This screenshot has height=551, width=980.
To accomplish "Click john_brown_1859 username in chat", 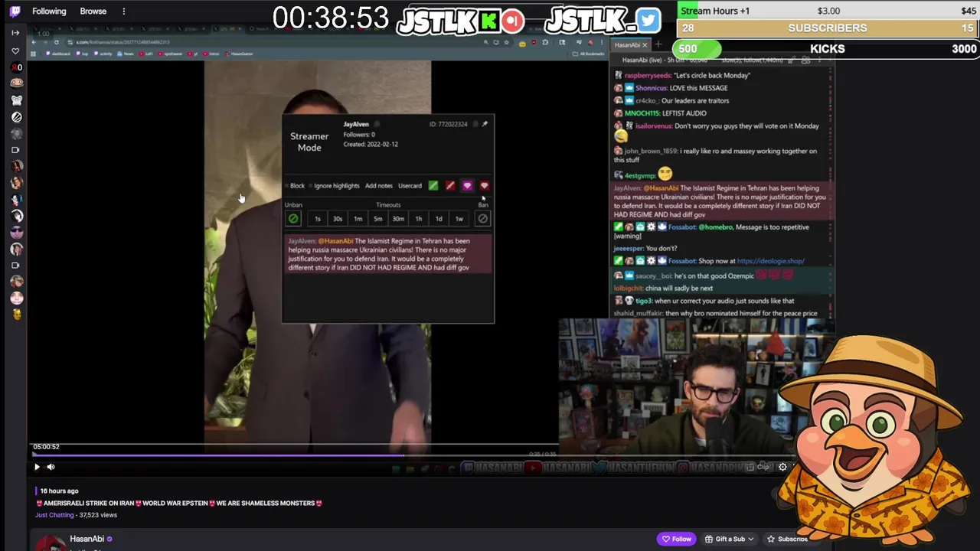I will (x=651, y=152).
